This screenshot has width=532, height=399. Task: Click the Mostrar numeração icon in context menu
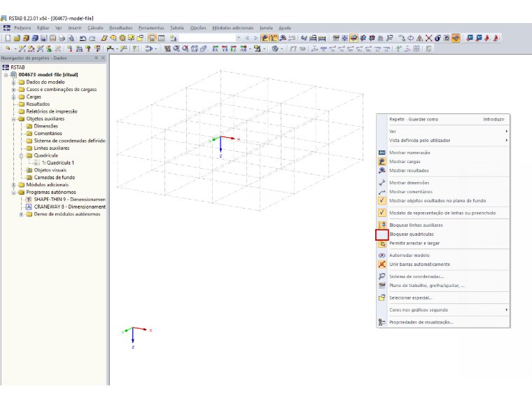382,153
